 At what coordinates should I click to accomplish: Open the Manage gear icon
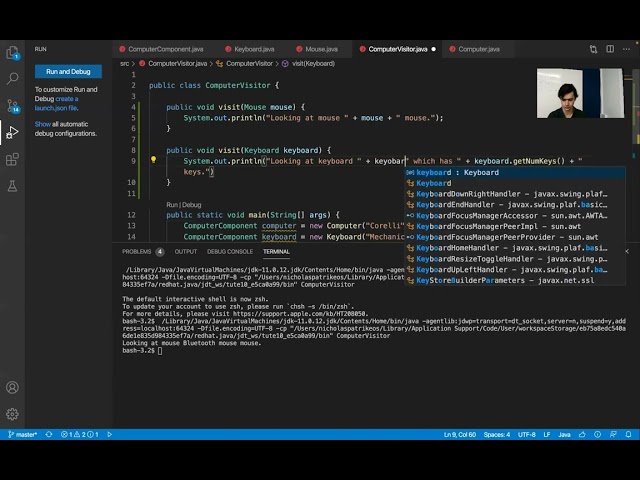tap(12, 413)
